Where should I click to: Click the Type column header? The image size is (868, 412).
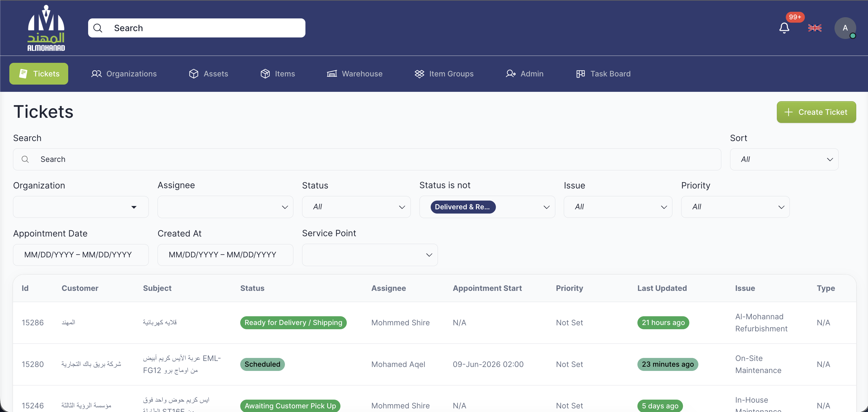(825, 288)
